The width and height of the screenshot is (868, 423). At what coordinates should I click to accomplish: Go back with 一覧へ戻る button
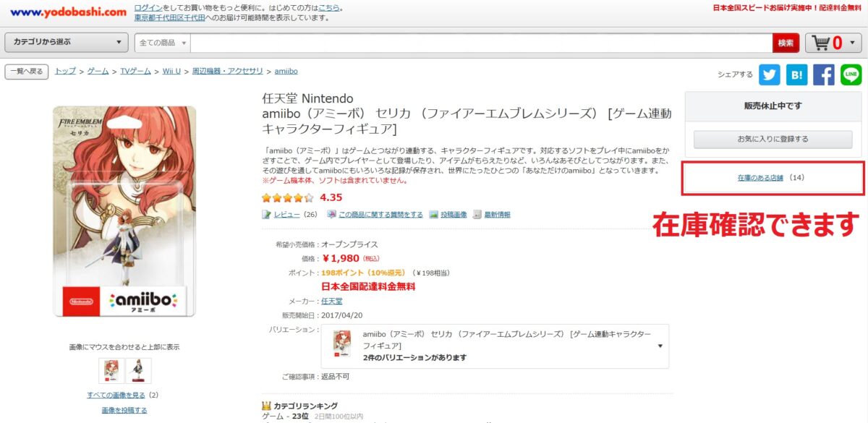click(27, 72)
